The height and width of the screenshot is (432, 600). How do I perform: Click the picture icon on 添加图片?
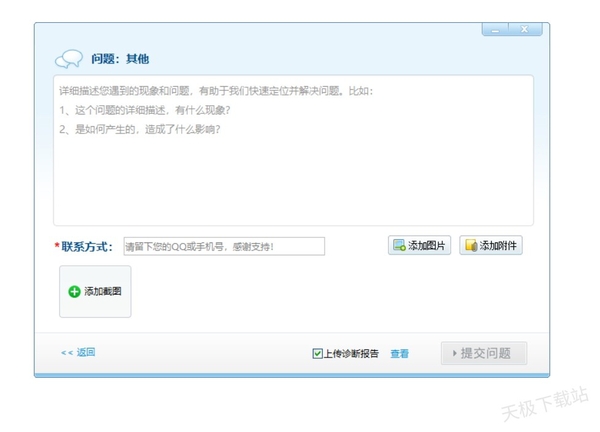point(399,245)
